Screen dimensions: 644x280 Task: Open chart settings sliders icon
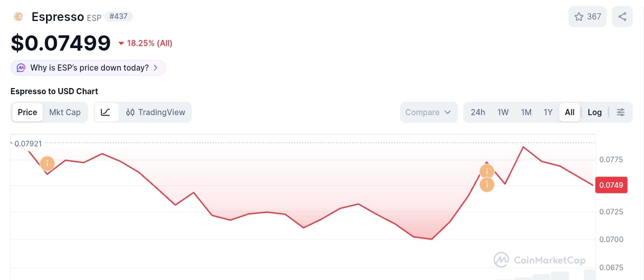620,113
